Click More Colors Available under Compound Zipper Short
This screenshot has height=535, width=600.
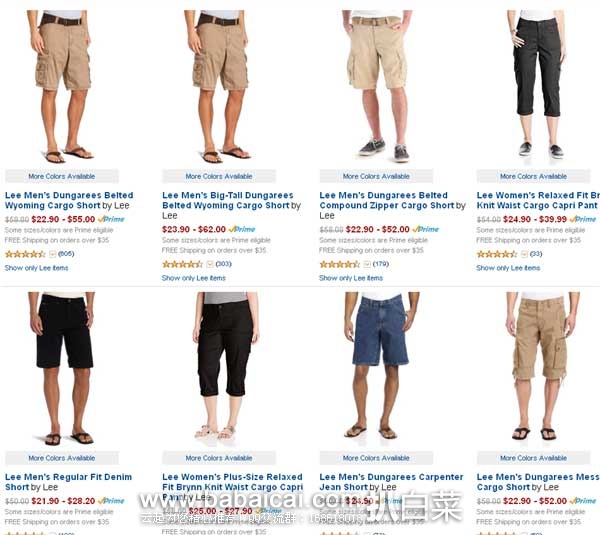[376, 176]
